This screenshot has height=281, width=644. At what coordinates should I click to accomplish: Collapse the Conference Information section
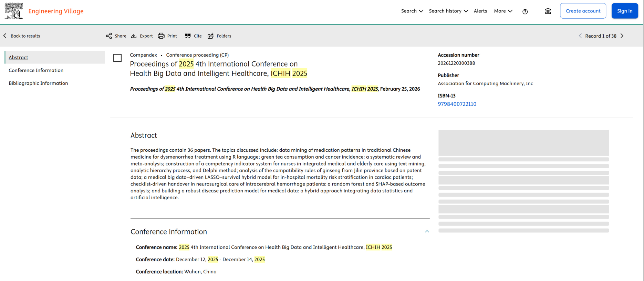(427, 231)
